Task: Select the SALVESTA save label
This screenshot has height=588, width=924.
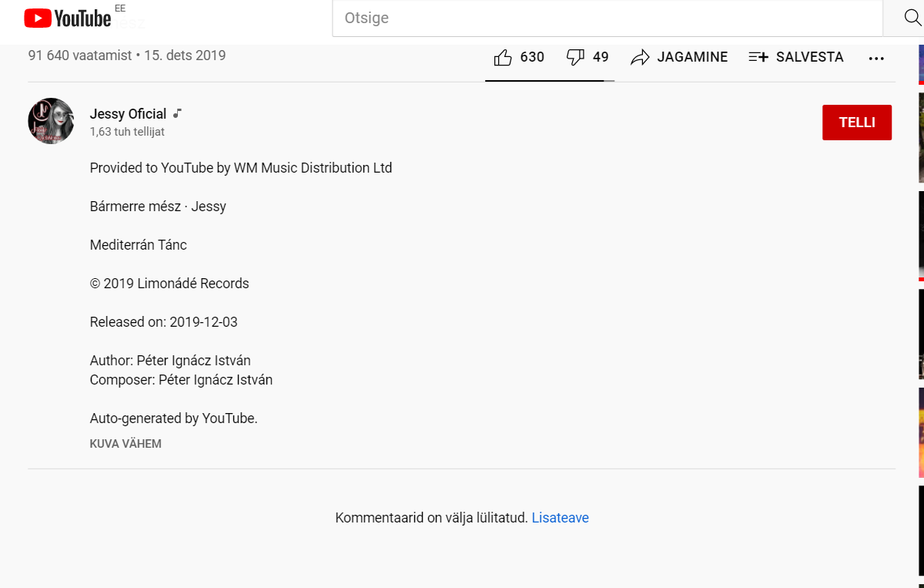Action: 809,57
